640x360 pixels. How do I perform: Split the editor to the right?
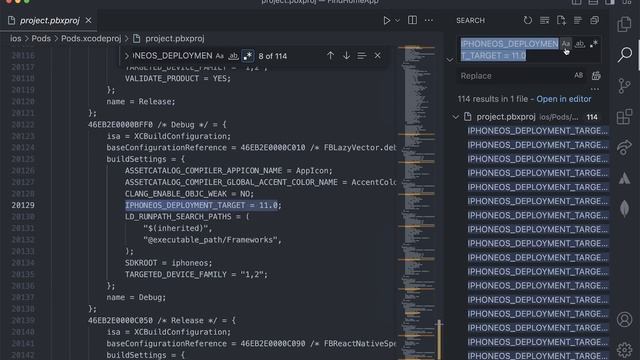[x=412, y=20]
